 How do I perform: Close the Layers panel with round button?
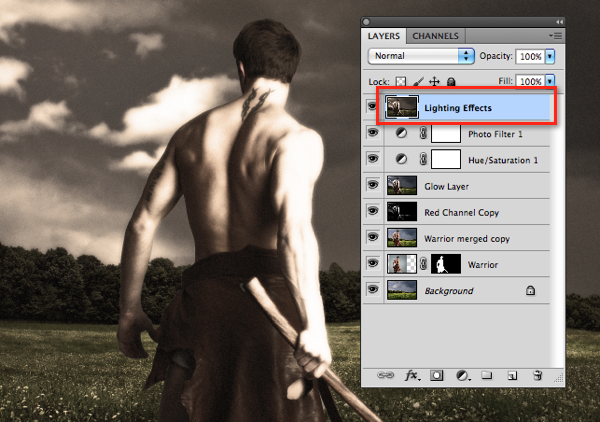(367, 22)
